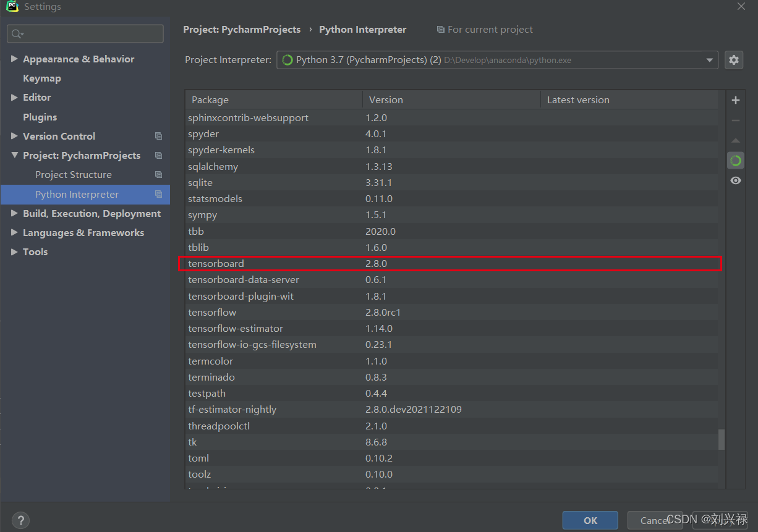This screenshot has height=532, width=758.
Task: Click the package list vertical scrollbar thumb
Action: pyautogui.click(x=721, y=440)
